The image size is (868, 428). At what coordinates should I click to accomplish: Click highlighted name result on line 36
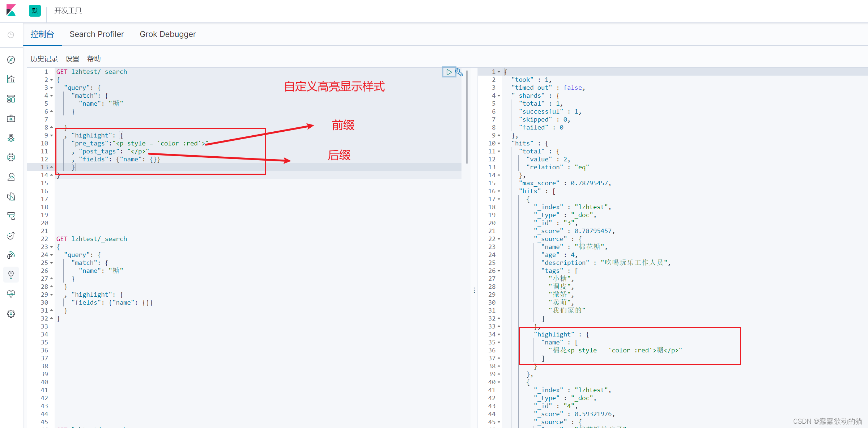tap(615, 350)
